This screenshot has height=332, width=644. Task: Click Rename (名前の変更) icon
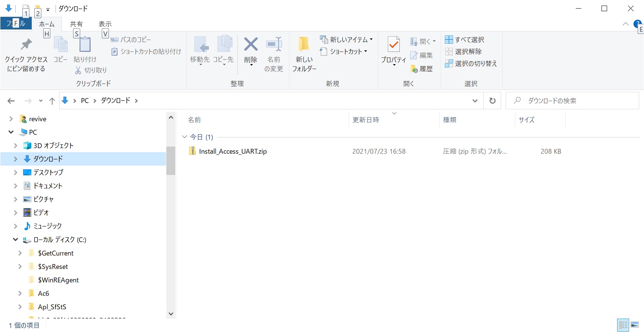pyautogui.click(x=274, y=44)
